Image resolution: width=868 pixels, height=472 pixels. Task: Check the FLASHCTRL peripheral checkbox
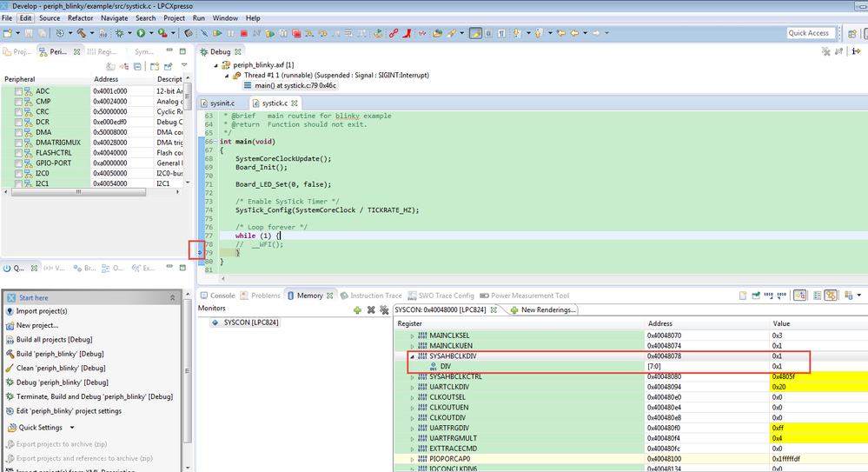(18, 153)
